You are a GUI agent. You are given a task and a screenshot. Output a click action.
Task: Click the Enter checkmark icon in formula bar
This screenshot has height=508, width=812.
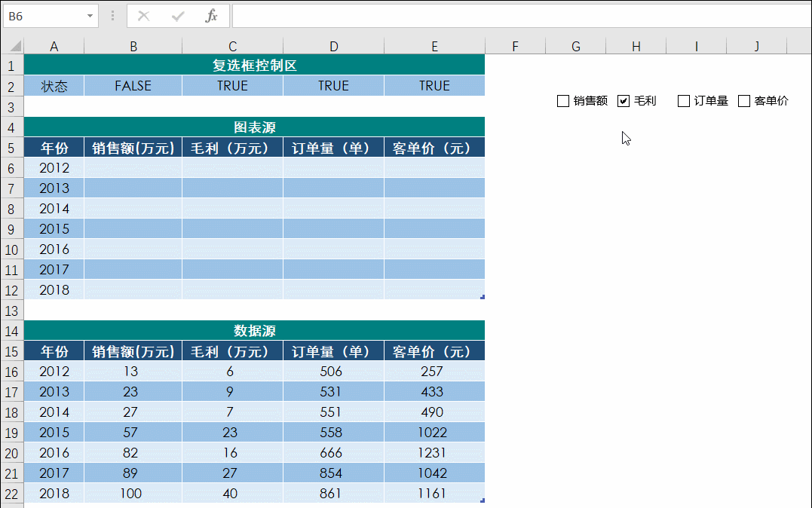click(x=178, y=16)
